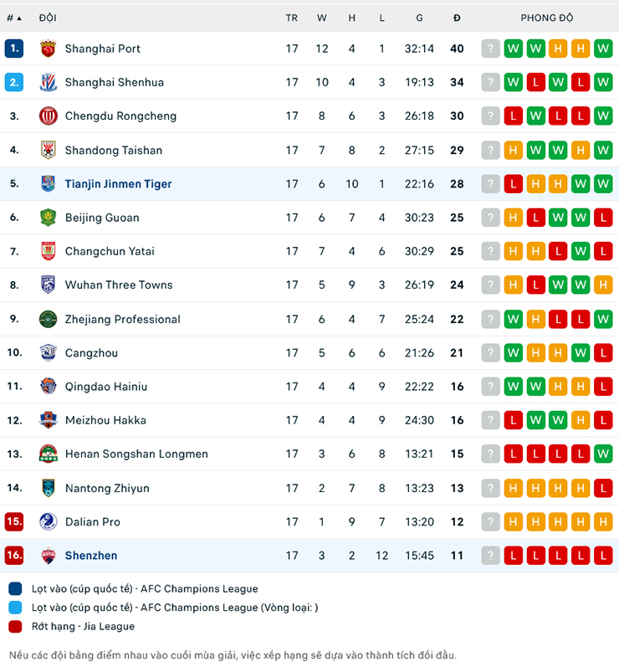Open the Shenzhen team link
Image resolution: width=619 pixels, height=672 pixels.
pos(91,556)
